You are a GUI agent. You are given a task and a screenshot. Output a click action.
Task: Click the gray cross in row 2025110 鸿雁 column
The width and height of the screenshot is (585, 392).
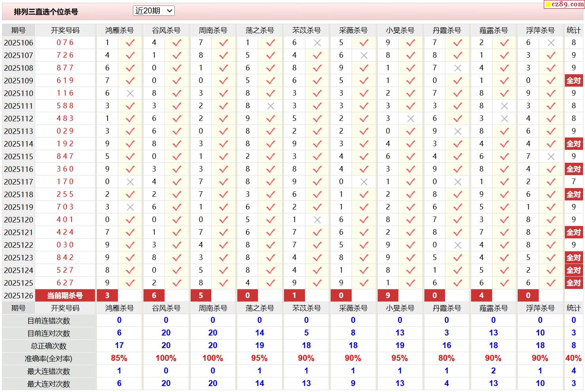point(130,93)
